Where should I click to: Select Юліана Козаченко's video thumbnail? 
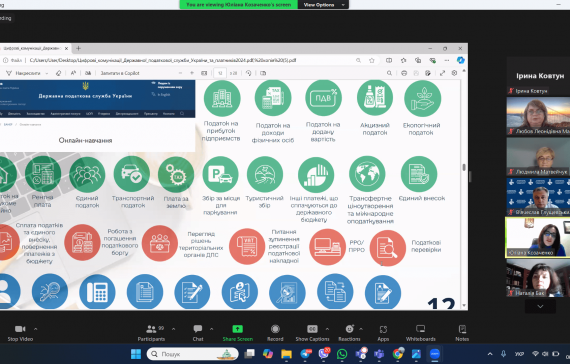tap(538, 237)
